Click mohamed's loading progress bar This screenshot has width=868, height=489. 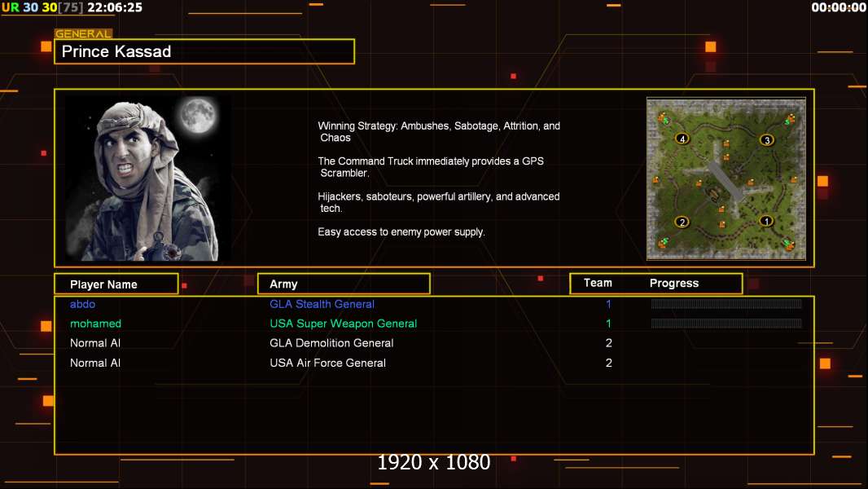click(726, 324)
